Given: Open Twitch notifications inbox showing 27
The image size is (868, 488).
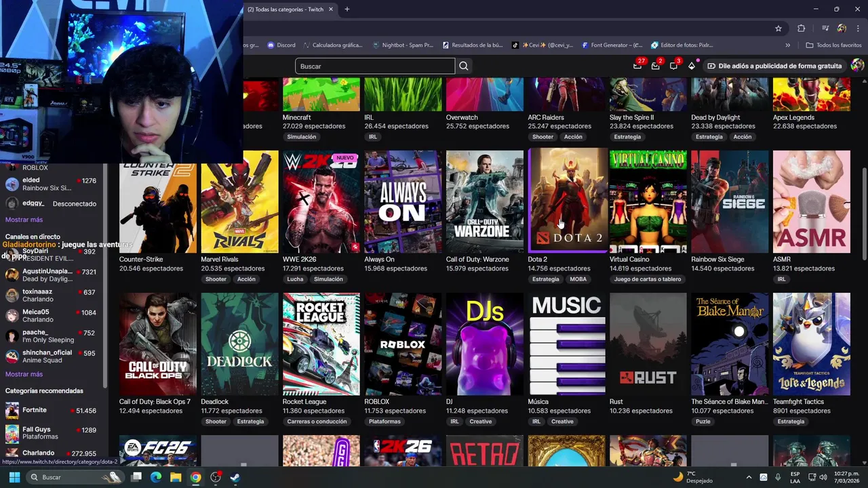Looking at the screenshot, I should click(x=637, y=66).
